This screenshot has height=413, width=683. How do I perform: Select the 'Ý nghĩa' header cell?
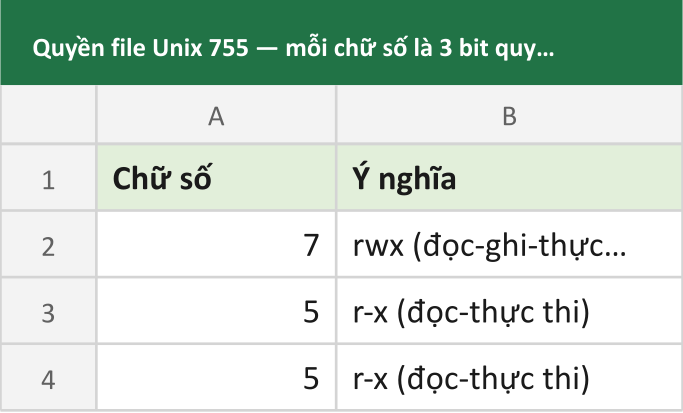pyautogui.click(x=509, y=178)
